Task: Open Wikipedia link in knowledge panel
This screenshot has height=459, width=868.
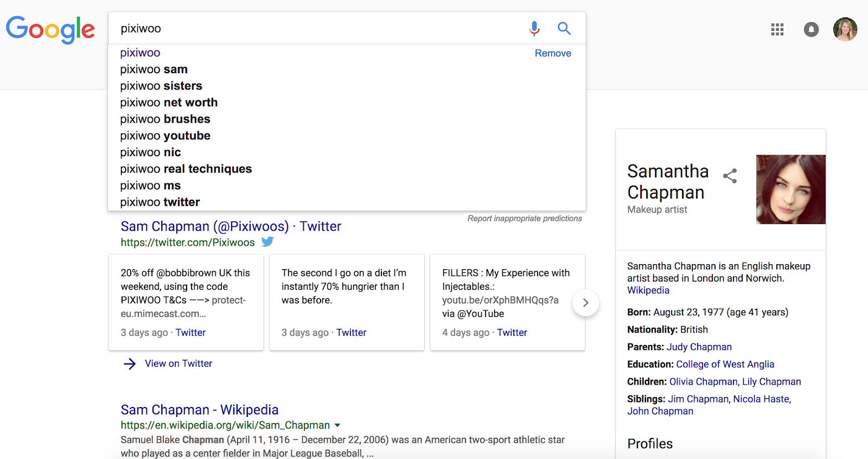Action: tap(648, 290)
